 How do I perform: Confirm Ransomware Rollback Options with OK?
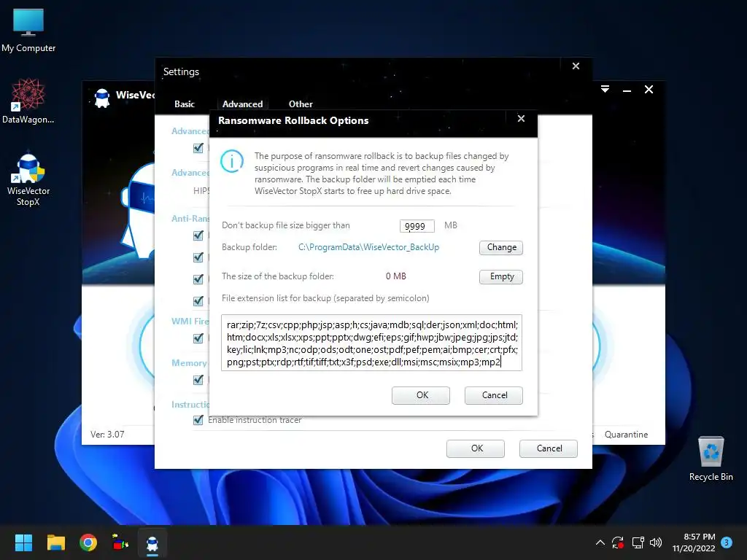(421, 395)
